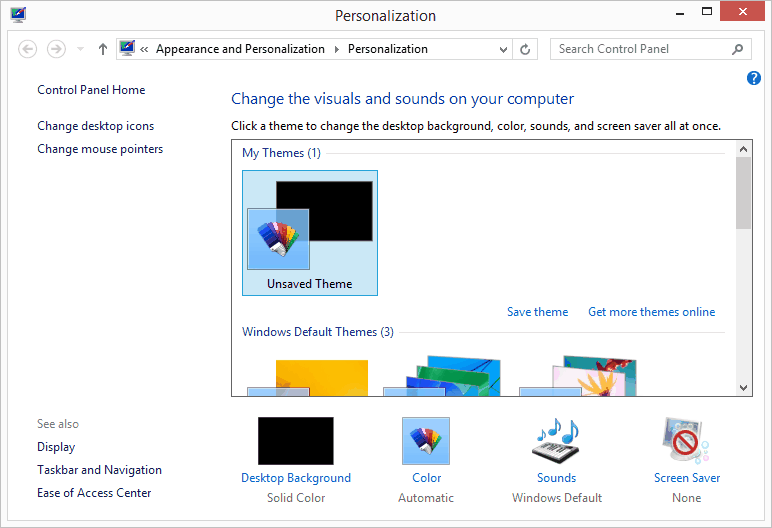772x528 pixels.
Task: Open the Screen Saver icon
Action: click(686, 441)
